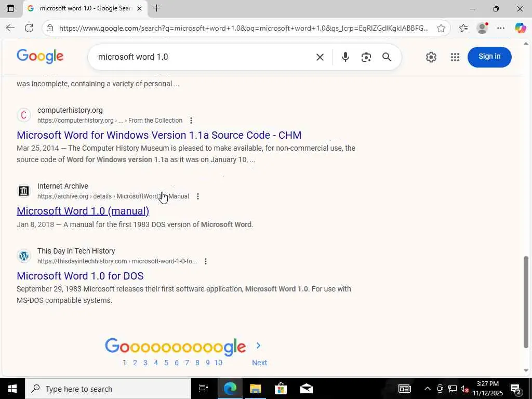Open Google quick settings gear icon
This screenshot has height=399, width=532.
tap(431, 57)
